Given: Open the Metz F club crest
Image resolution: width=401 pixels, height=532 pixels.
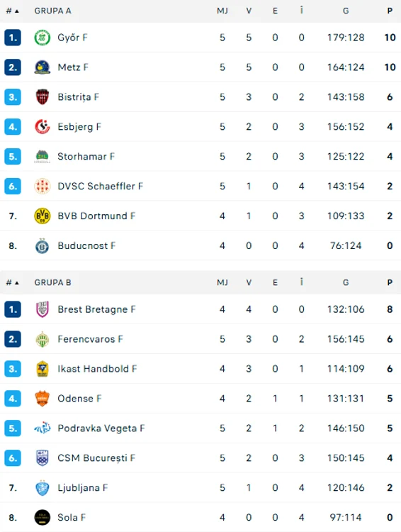Looking at the screenshot, I should click(43, 67).
